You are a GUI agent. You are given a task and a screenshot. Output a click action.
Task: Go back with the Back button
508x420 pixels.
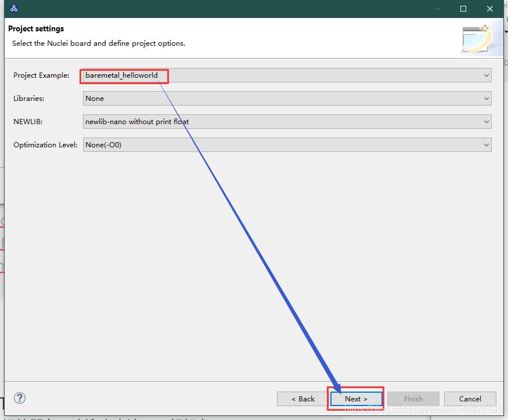(x=302, y=399)
